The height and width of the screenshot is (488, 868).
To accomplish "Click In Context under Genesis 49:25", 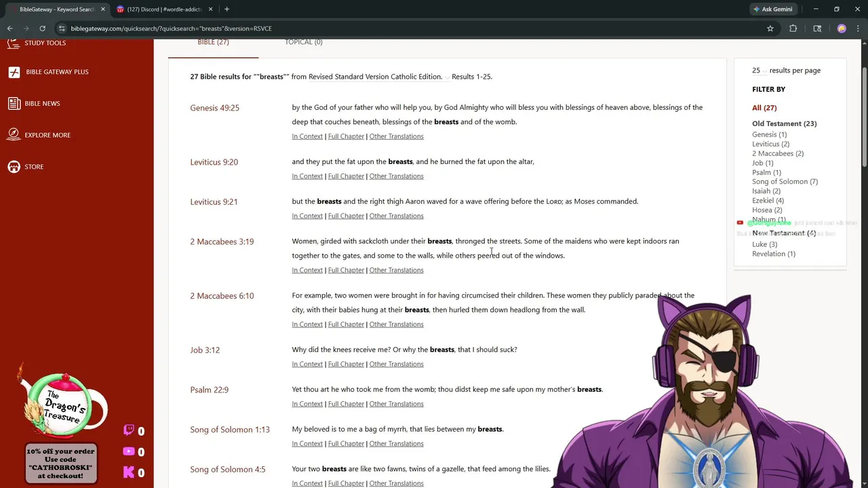I will click(307, 136).
